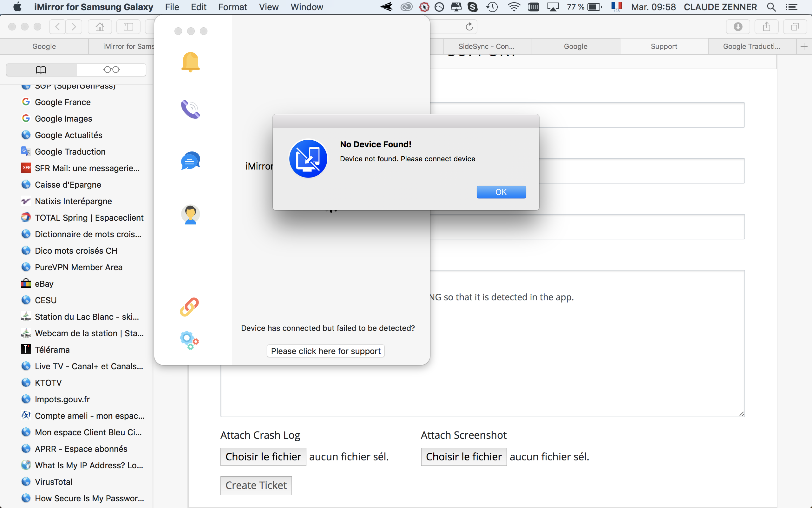Click Create Ticket button in Safari

tap(256, 485)
